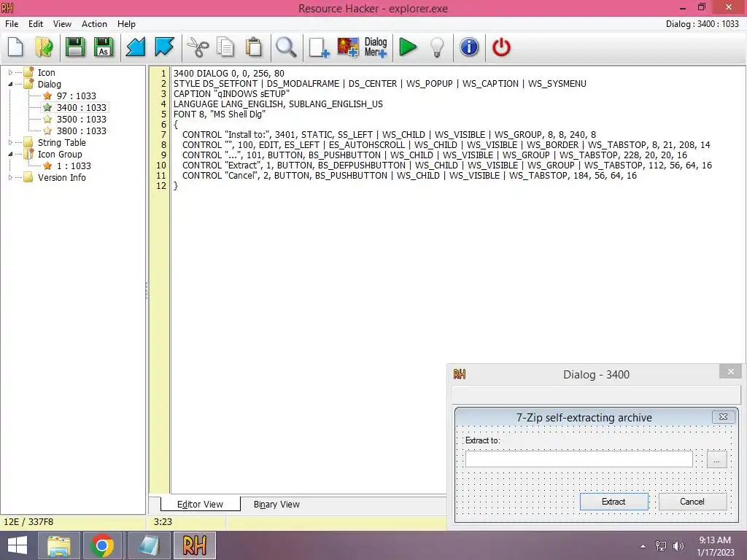Open a file with the folder icon
747x560 pixels.
coord(44,47)
